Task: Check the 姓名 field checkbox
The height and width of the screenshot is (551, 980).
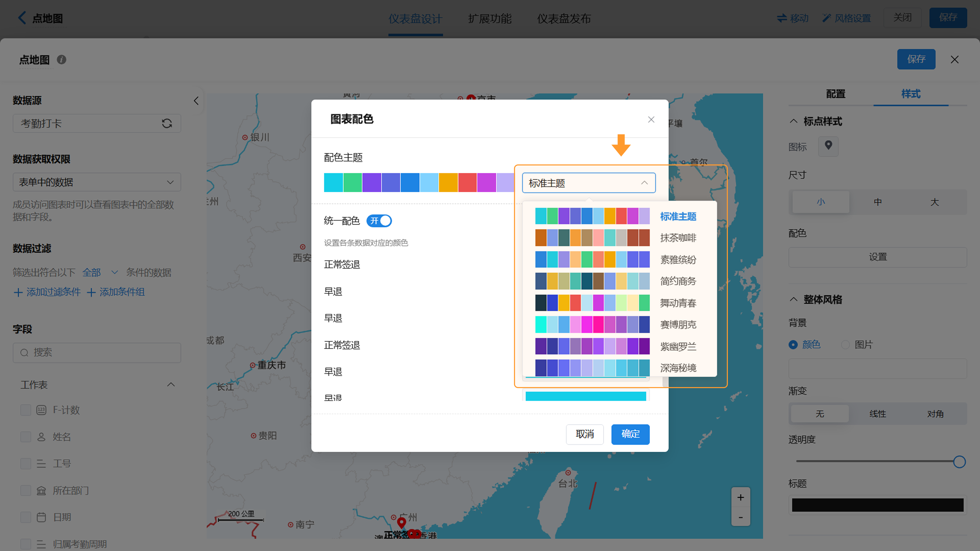Action: coord(26,437)
